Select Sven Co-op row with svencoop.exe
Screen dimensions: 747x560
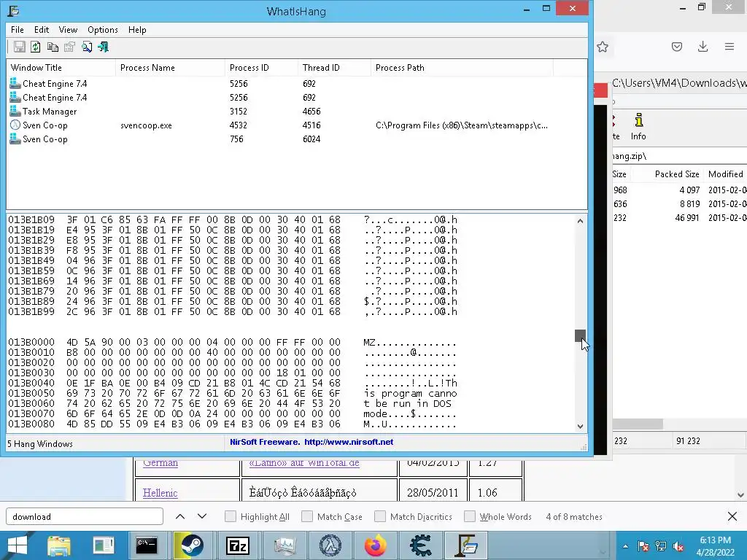tap(296, 125)
